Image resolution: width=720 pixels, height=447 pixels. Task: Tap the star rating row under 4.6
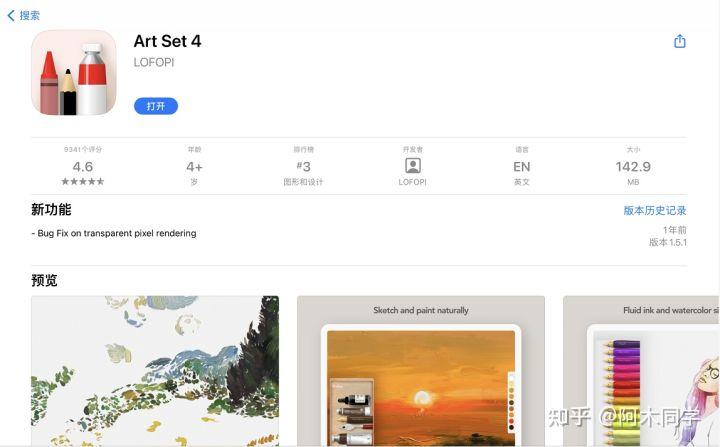83,181
